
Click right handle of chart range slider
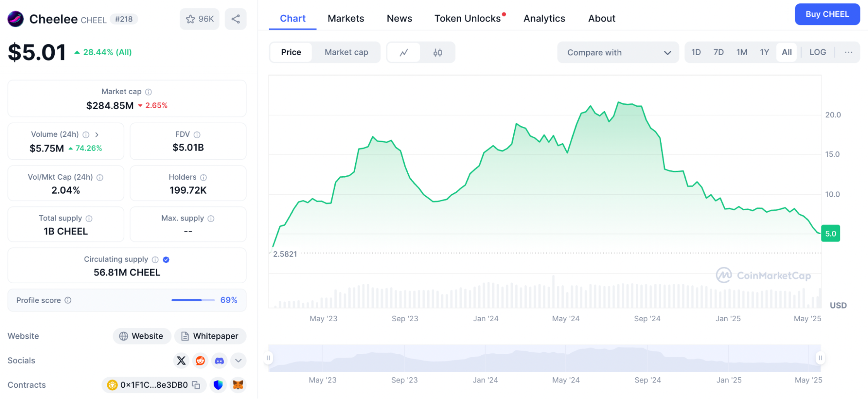820,358
